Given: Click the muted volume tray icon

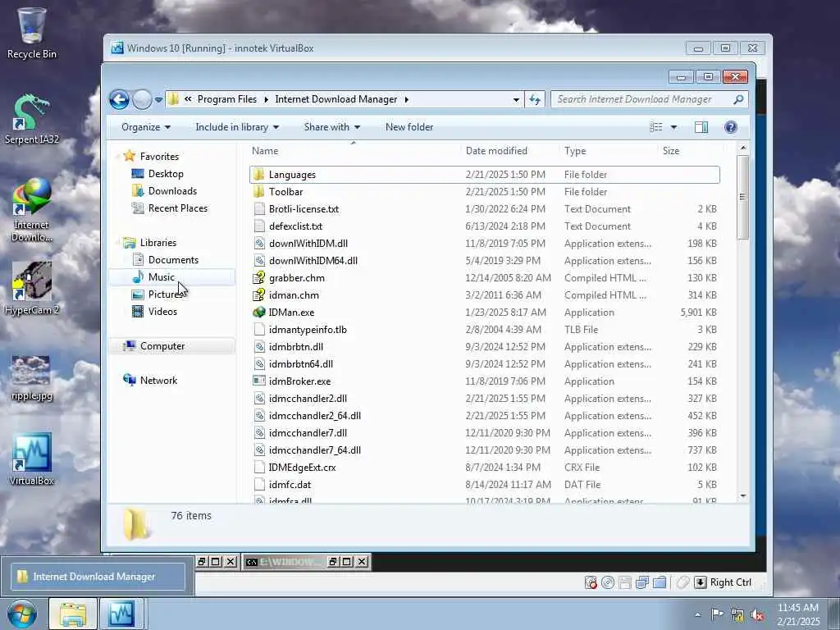Looking at the screenshot, I should point(757,615).
